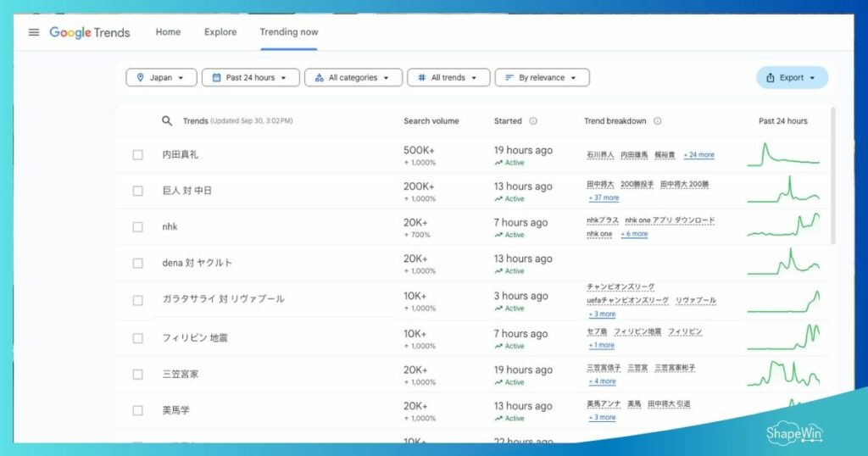This screenshot has width=868, height=456.
Task: Select the nhk row checkbox
Action: [x=138, y=227]
